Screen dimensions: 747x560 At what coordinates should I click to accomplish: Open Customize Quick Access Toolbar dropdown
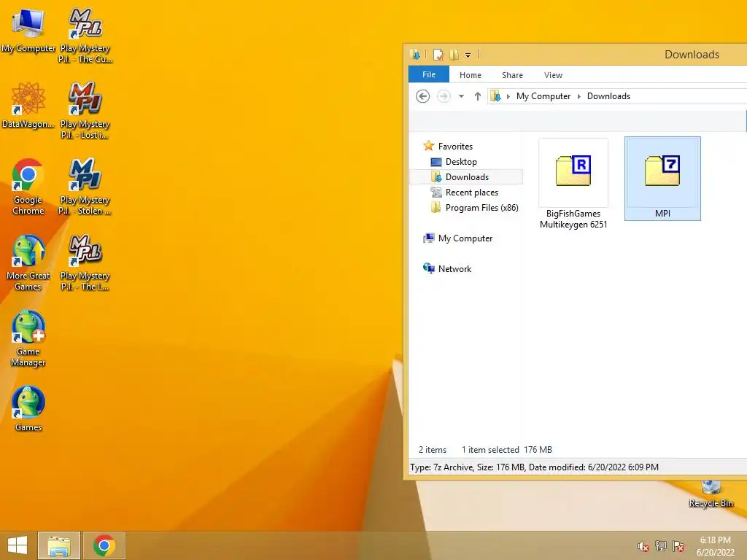point(468,55)
